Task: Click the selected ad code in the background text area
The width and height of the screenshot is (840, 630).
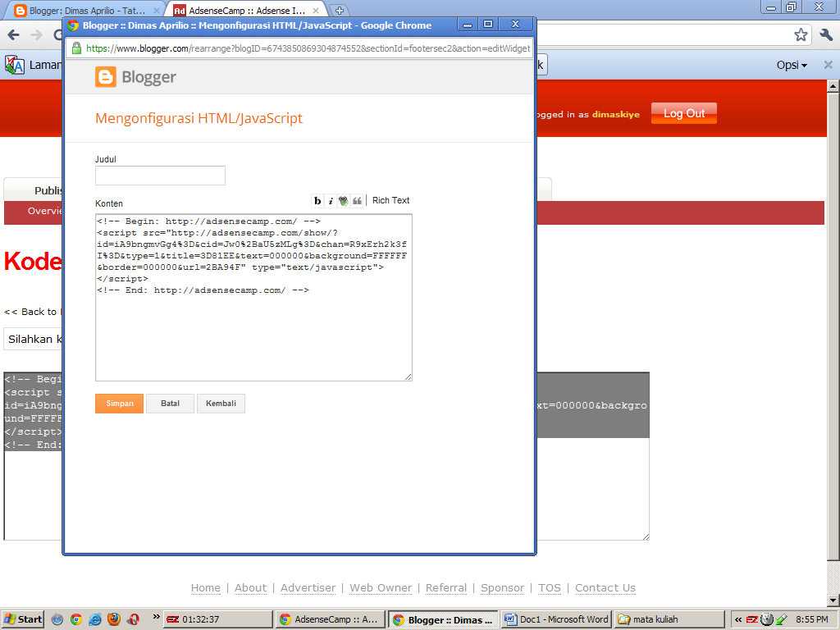Action: [593, 405]
